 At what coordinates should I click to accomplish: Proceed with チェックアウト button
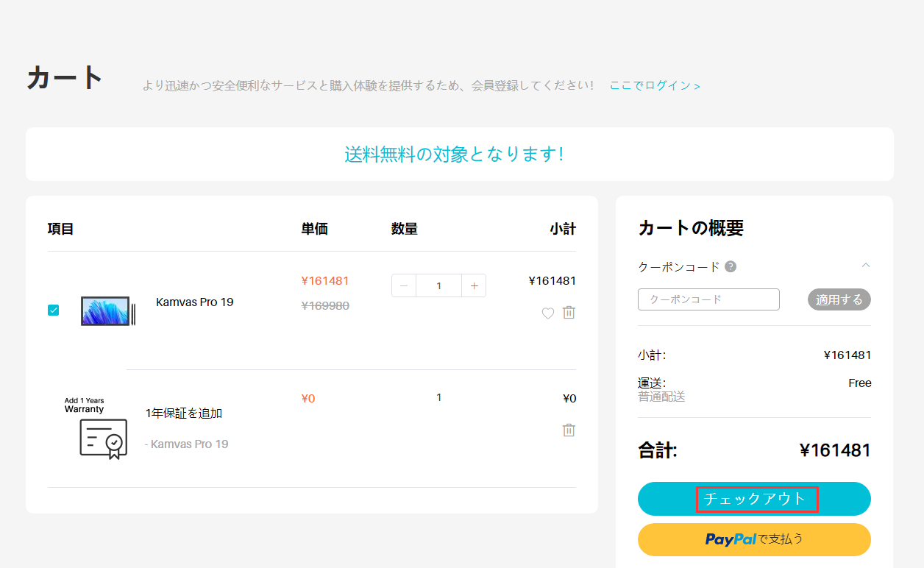coord(754,499)
